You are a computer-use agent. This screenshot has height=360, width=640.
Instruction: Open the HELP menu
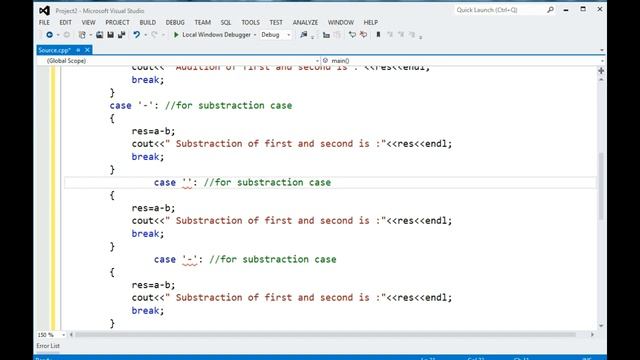[371, 22]
